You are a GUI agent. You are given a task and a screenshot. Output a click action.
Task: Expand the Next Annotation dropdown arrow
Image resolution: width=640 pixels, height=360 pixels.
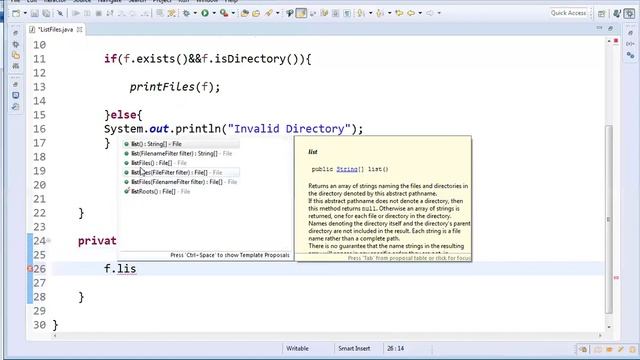pyautogui.click(x=371, y=13)
